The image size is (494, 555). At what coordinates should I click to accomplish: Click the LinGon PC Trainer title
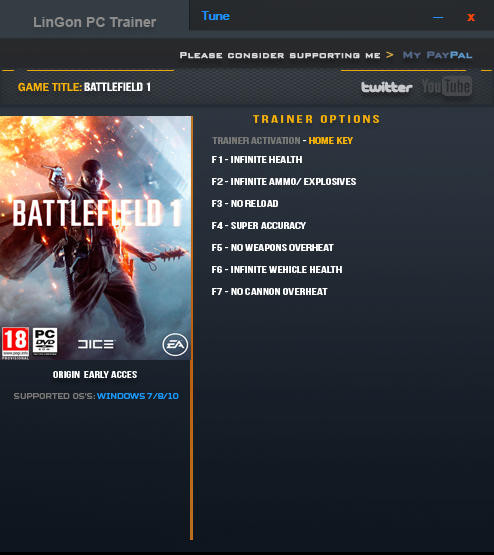(x=94, y=22)
